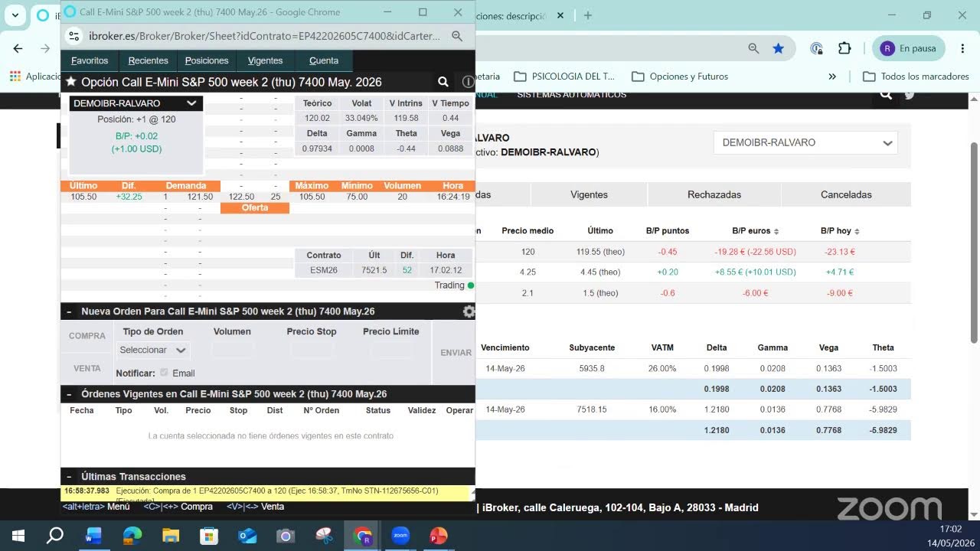Open the Todos los marcadores folder

[916, 77]
